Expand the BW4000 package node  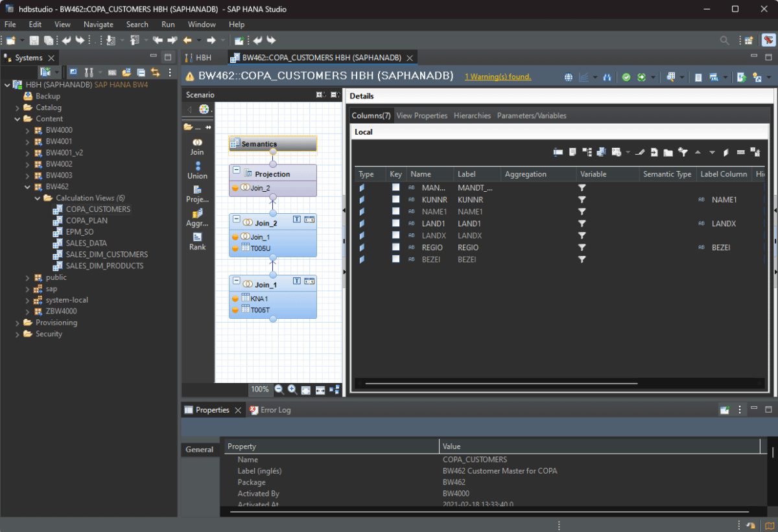point(27,130)
